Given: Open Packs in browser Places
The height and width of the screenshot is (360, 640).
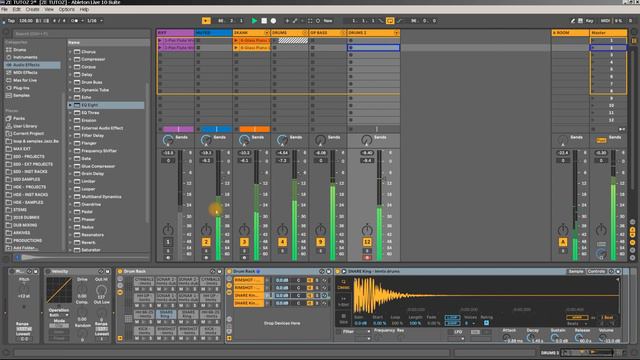Looking at the screenshot, I should [19, 118].
